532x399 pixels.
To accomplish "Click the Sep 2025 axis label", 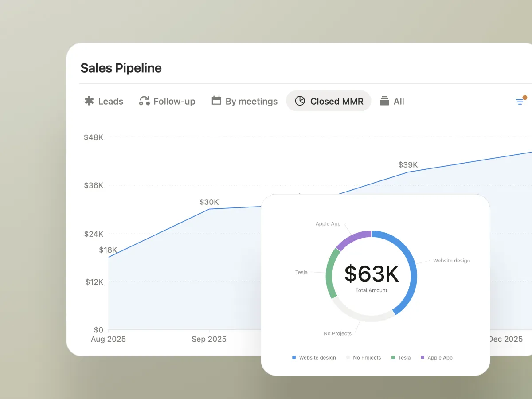I will point(209,339).
